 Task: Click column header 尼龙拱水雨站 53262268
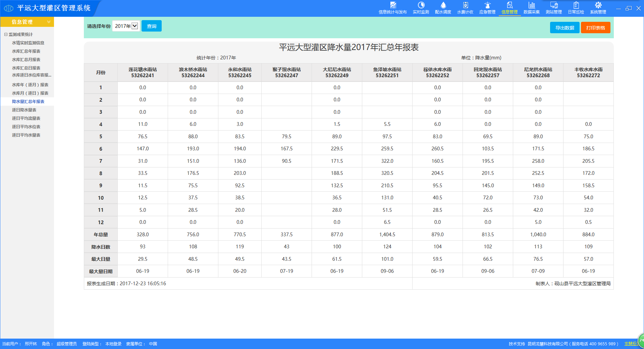[538, 72]
